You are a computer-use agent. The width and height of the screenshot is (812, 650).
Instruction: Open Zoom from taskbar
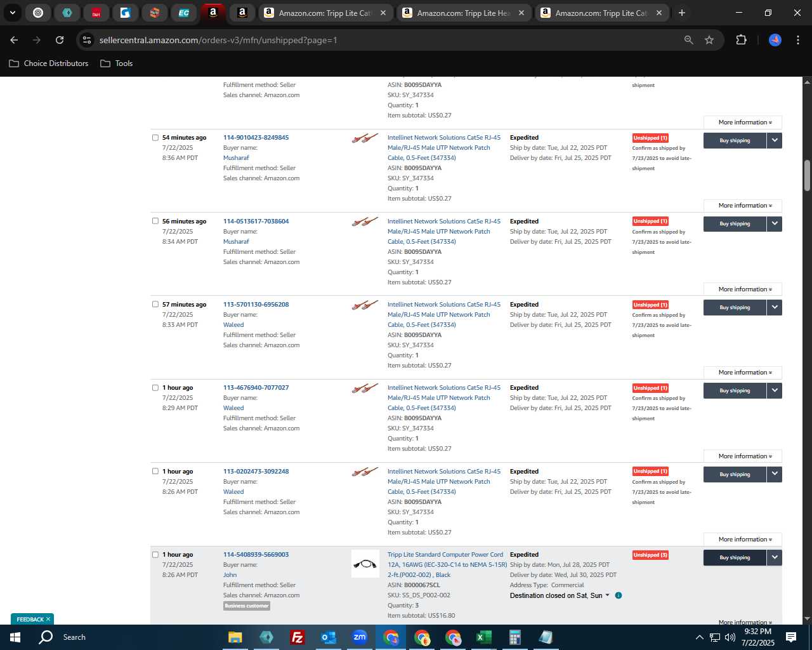click(x=360, y=637)
